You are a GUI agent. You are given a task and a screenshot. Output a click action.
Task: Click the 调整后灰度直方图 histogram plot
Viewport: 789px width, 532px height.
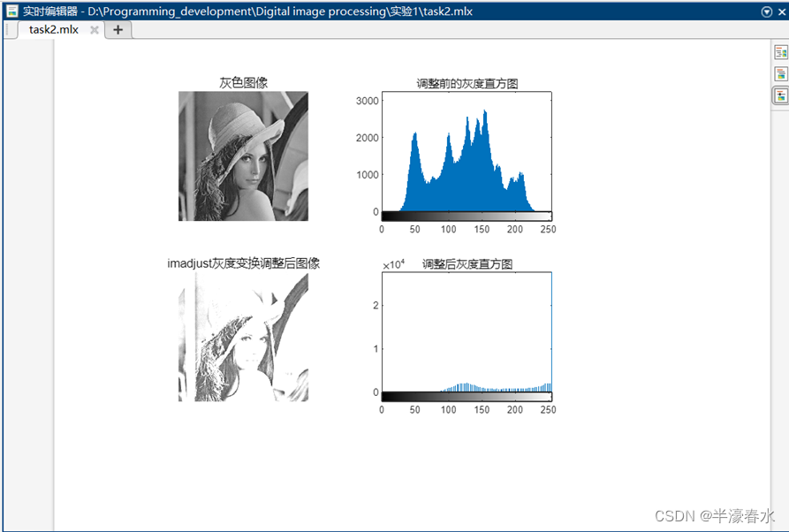[x=467, y=332]
